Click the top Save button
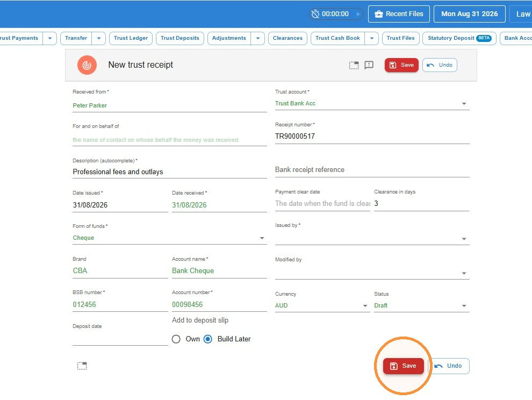Screen dimensions: 532x400 401,65
